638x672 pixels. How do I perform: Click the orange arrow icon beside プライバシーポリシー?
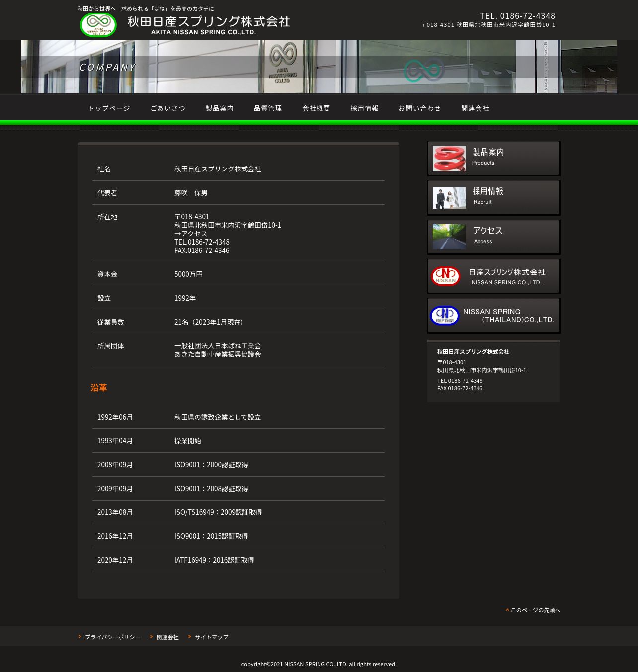point(80,636)
